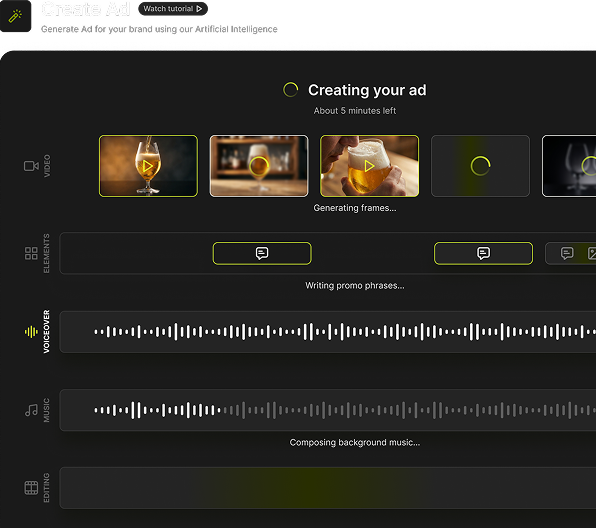Click the ELEMENTS section label
This screenshot has width=596, height=528.
coord(46,253)
